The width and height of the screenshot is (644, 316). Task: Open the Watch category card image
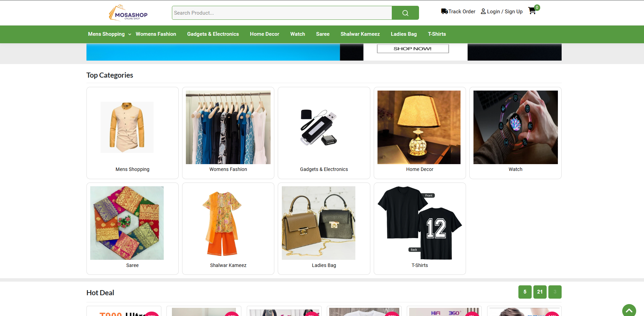click(x=515, y=127)
